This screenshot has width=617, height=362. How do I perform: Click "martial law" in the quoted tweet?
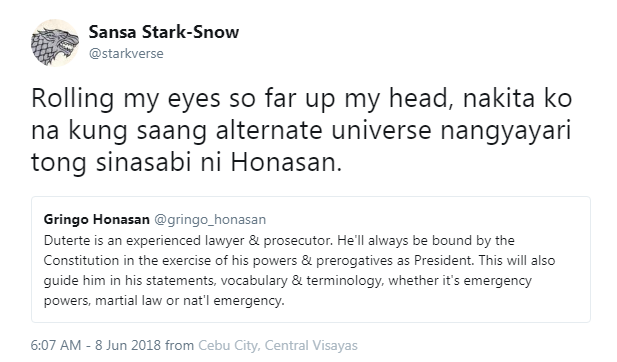(129, 301)
